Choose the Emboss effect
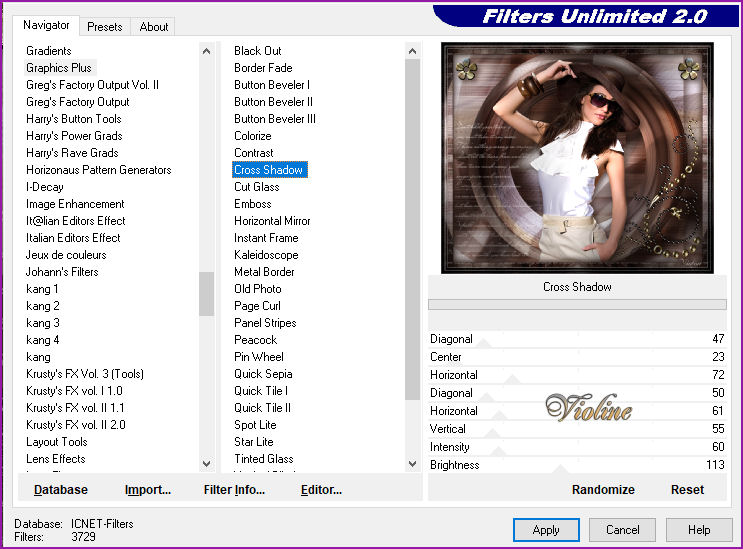The height and width of the screenshot is (549, 743). [253, 204]
